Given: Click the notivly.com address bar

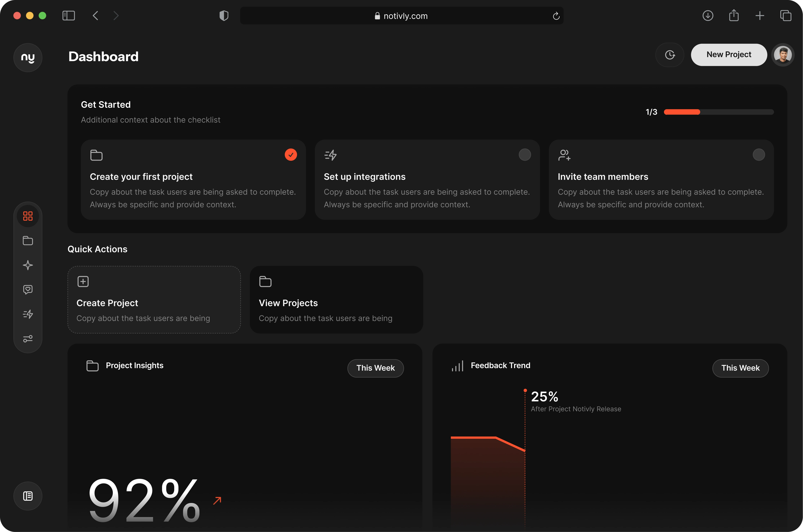Looking at the screenshot, I should [x=402, y=16].
